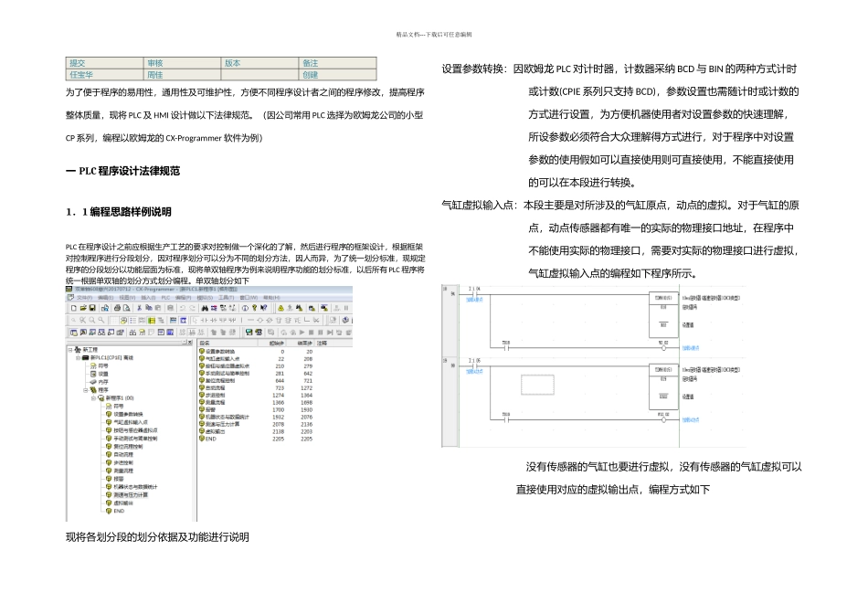Screen dimensions: 868x614
Task: Select 设置参数转换 row in section list
Action: click(257, 352)
